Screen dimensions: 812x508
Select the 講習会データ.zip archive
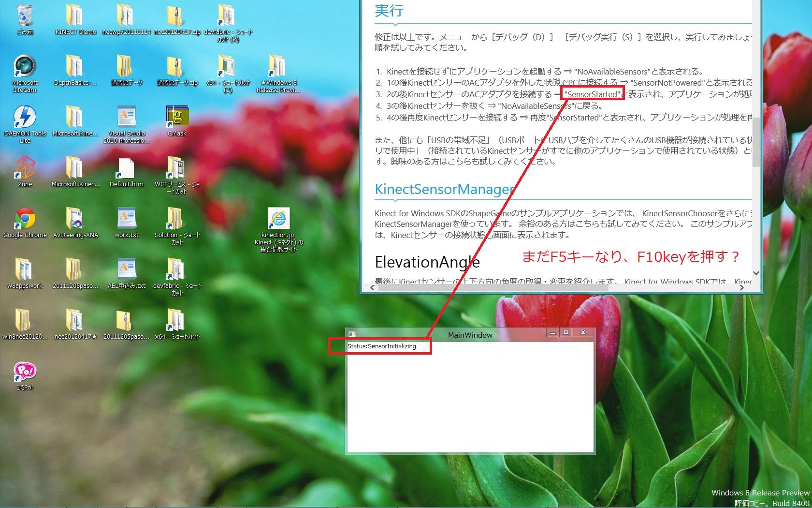click(x=177, y=71)
